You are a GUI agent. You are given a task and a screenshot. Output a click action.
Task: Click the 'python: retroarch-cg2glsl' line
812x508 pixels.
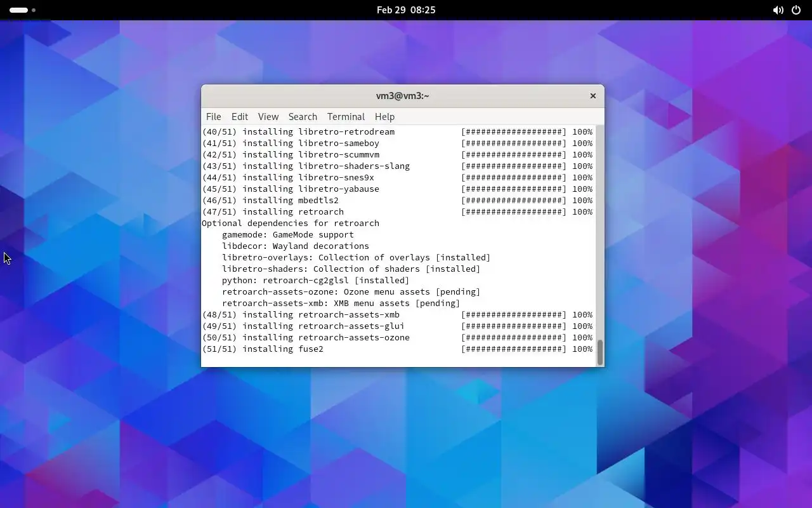tap(316, 281)
